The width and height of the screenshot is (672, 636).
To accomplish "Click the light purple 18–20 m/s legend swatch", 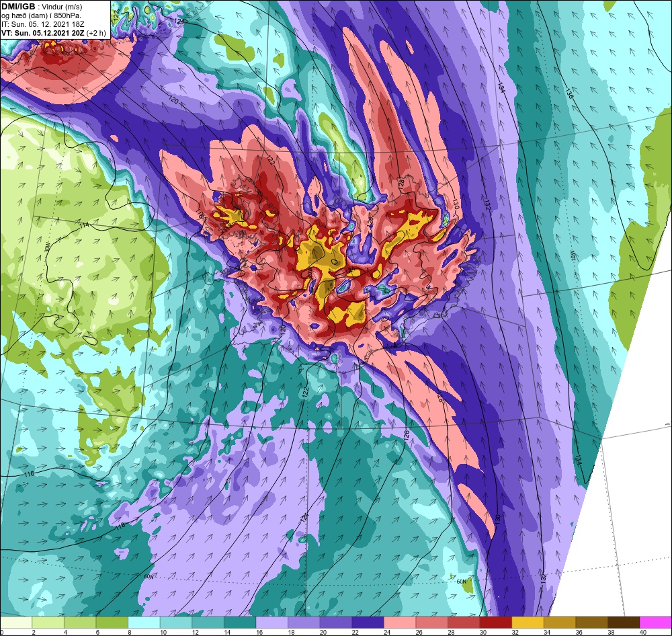I will (x=304, y=623).
